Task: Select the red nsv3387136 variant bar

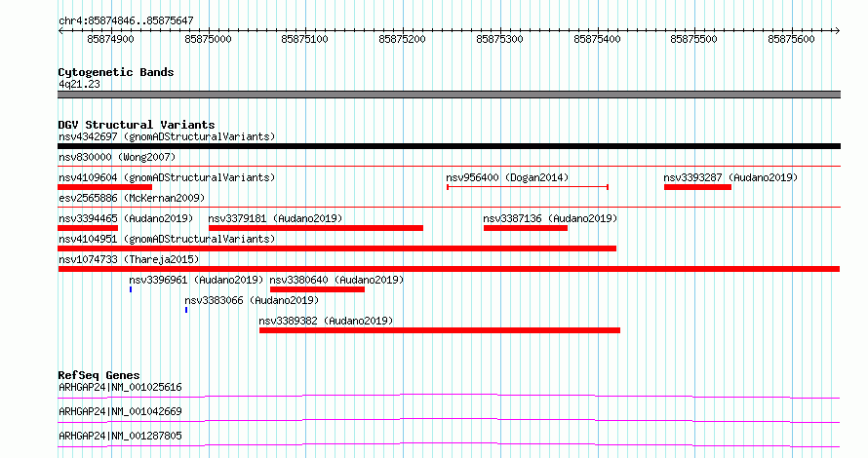Action: coord(526,228)
